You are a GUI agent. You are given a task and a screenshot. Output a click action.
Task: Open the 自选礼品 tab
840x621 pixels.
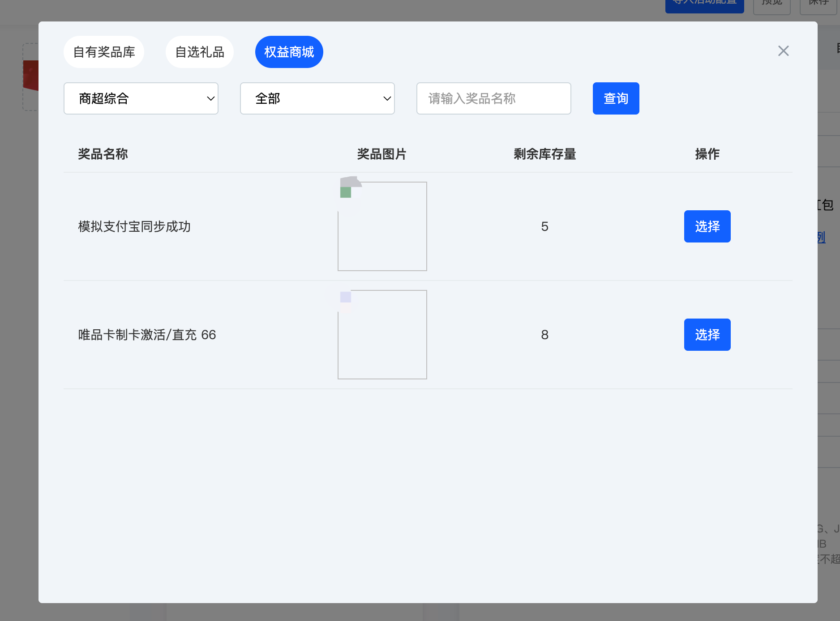[x=199, y=52]
